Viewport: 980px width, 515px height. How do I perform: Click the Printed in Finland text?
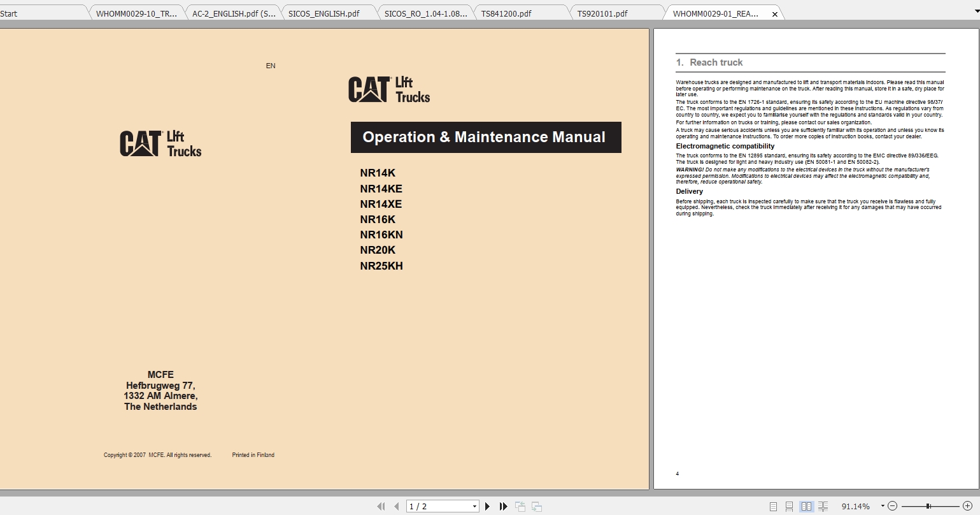coord(253,455)
